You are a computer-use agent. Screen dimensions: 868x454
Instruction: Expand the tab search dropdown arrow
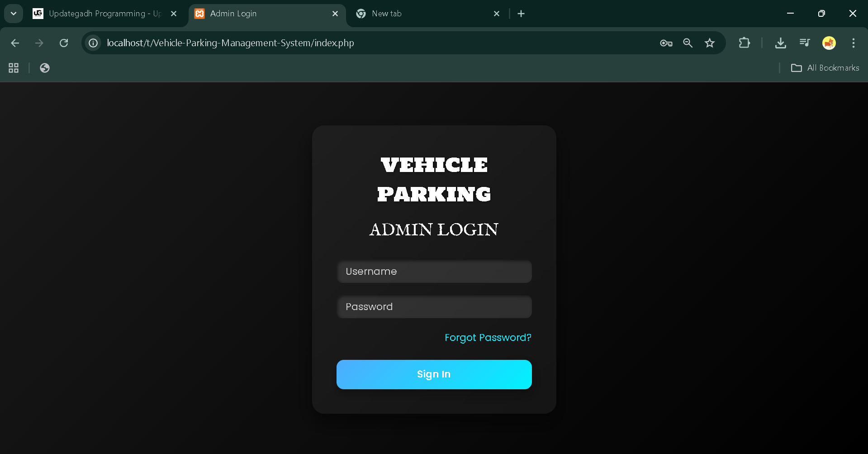pyautogui.click(x=14, y=14)
